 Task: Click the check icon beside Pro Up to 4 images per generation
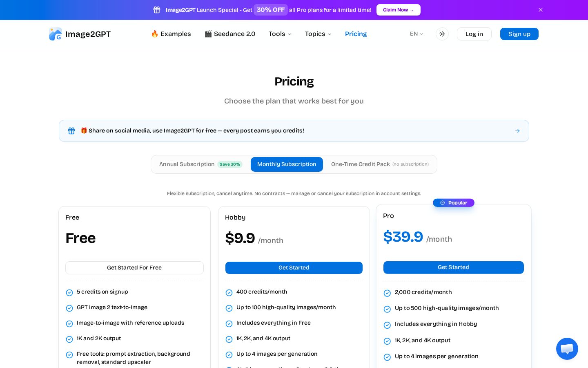[x=387, y=357]
